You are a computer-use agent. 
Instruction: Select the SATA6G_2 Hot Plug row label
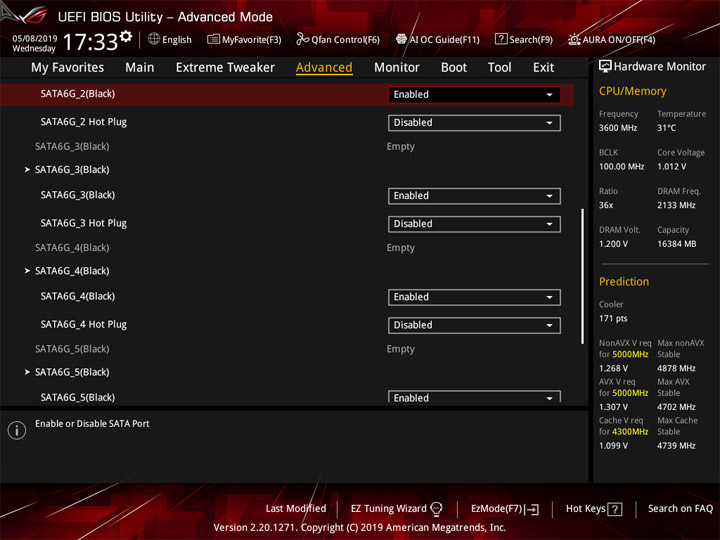click(84, 122)
